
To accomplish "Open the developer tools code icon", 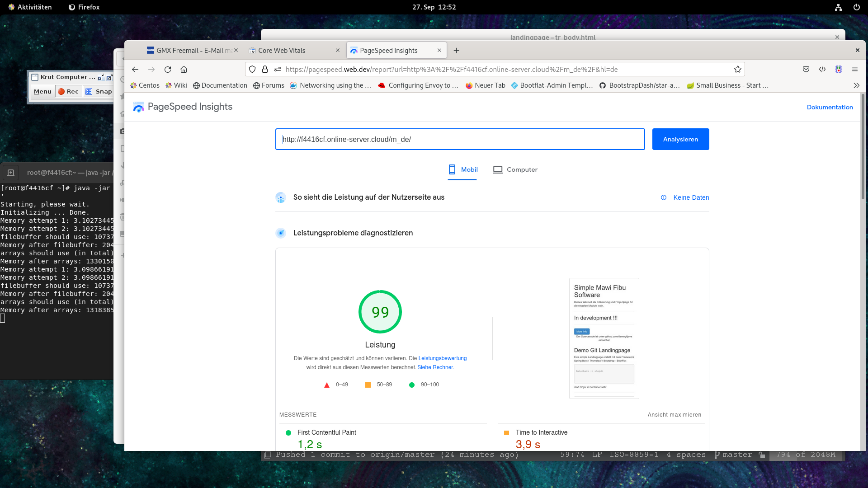I will pos(822,69).
